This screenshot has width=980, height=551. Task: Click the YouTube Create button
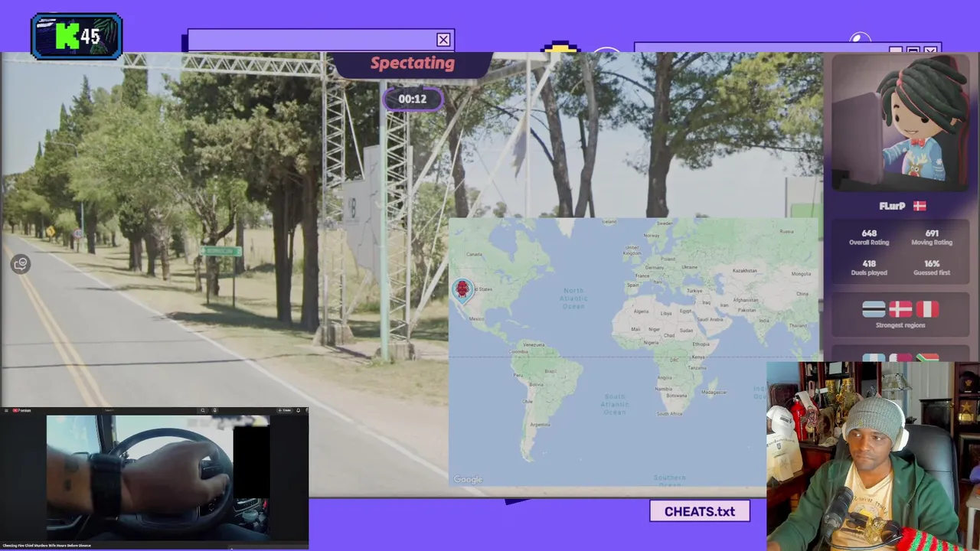(x=285, y=410)
